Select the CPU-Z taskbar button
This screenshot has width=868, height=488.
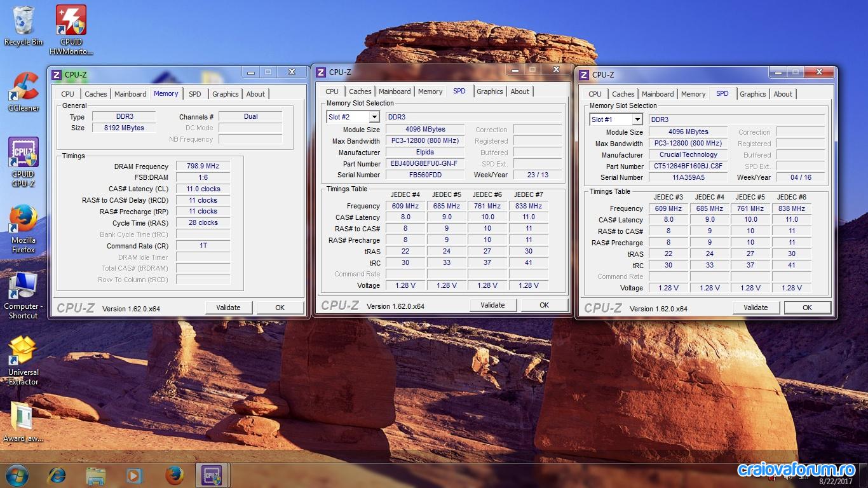[212, 475]
